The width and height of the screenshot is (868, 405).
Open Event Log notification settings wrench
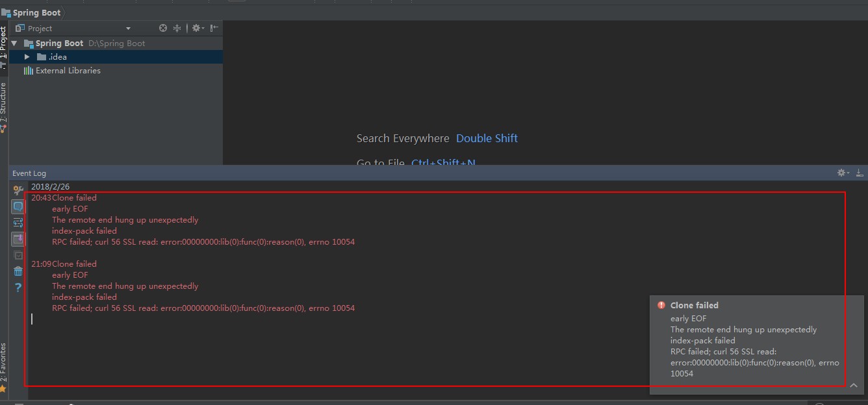18,190
